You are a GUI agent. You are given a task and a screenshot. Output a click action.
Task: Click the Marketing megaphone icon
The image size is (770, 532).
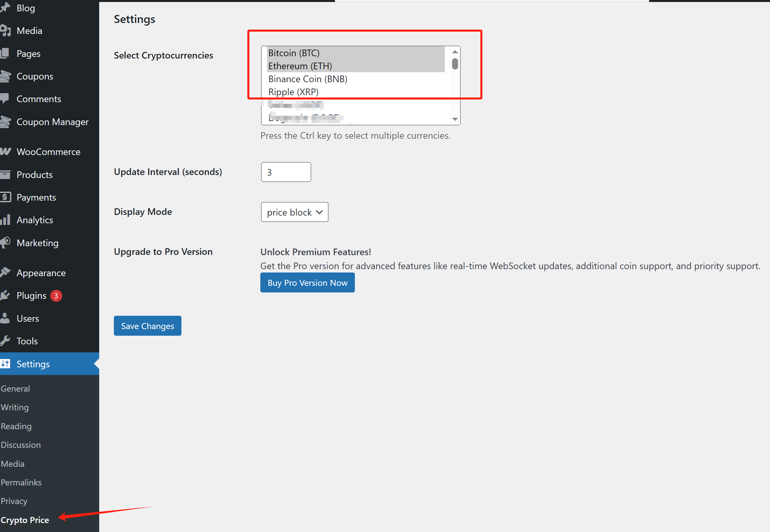tap(5, 243)
